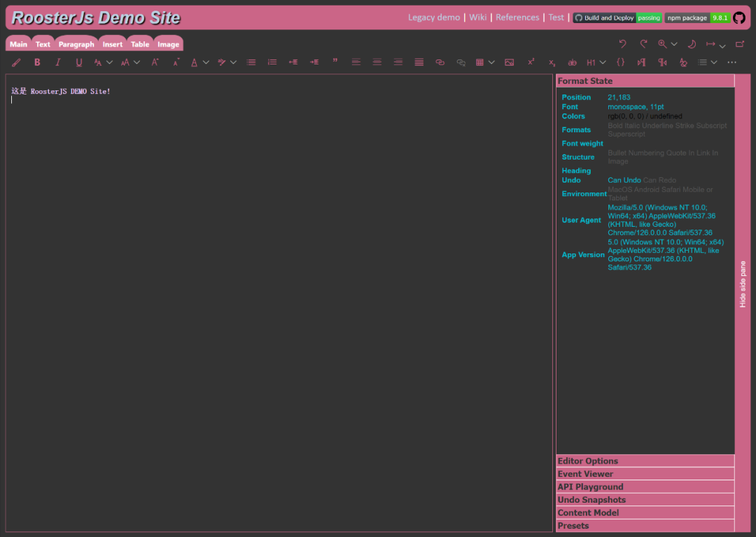Image resolution: width=756 pixels, height=537 pixels.
Task: Switch to dark mode moon icon
Action: 692,44
